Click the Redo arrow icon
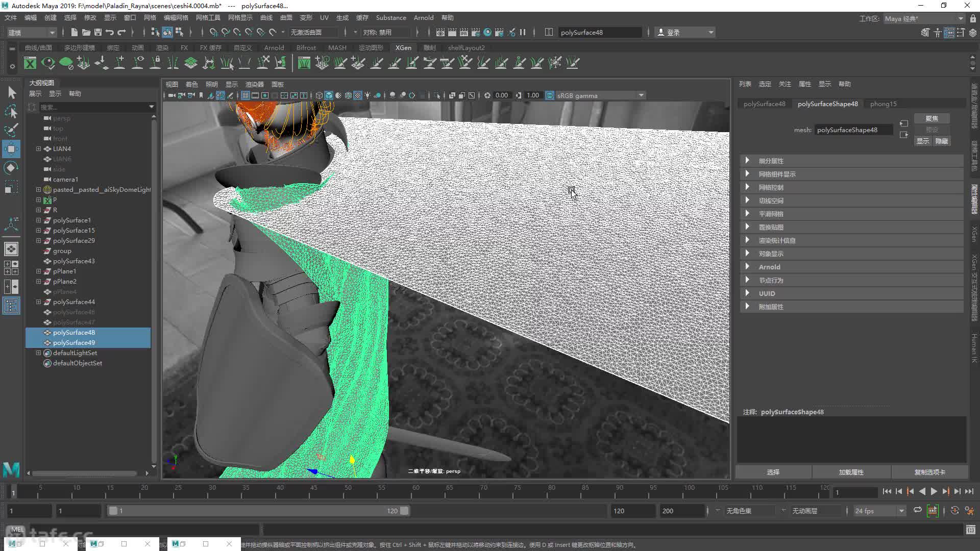980x551 pixels. (x=121, y=32)
